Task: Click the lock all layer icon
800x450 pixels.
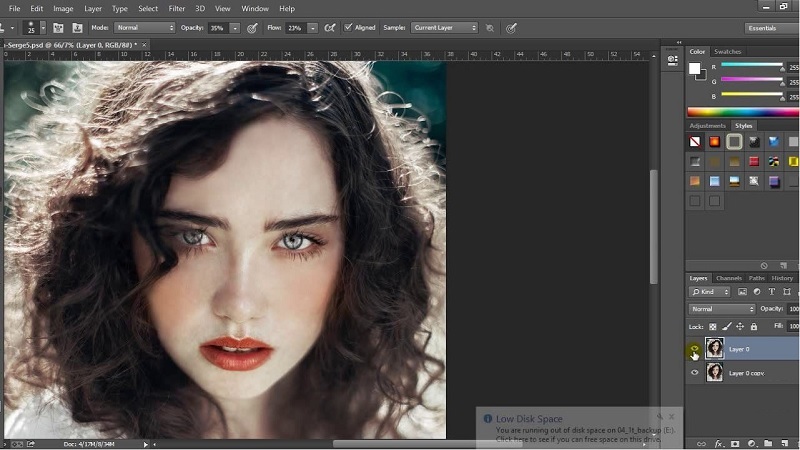Action: [754, 327]
